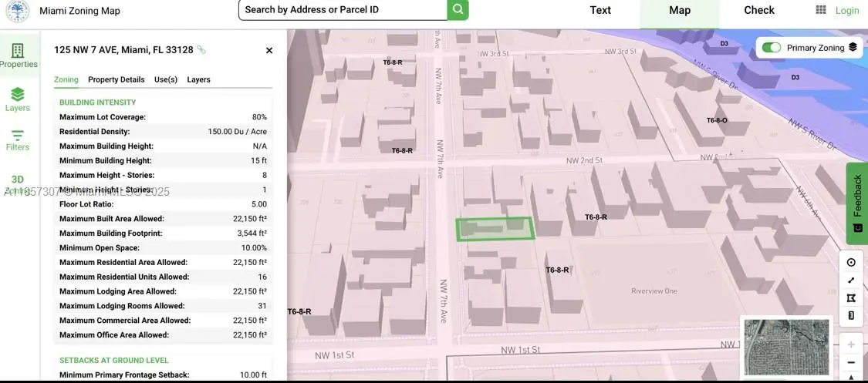
Task: Click the Miami city seal logo
Action: tap(17, 11)
